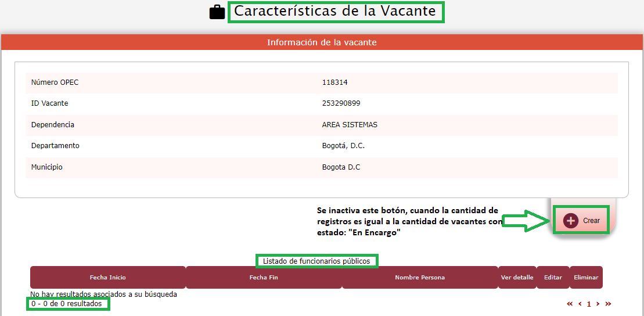This screenshot has width=644, height=316.
Task: Go to the previous results page
Action: pos(580,304)
